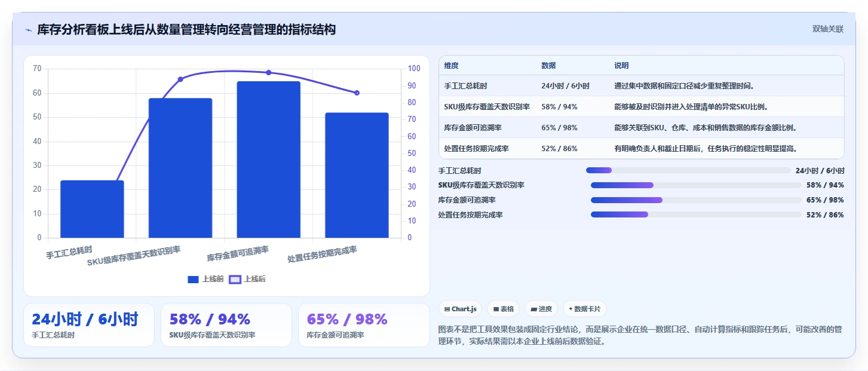Toggle the 上线前 legend item

coord(206,279)
